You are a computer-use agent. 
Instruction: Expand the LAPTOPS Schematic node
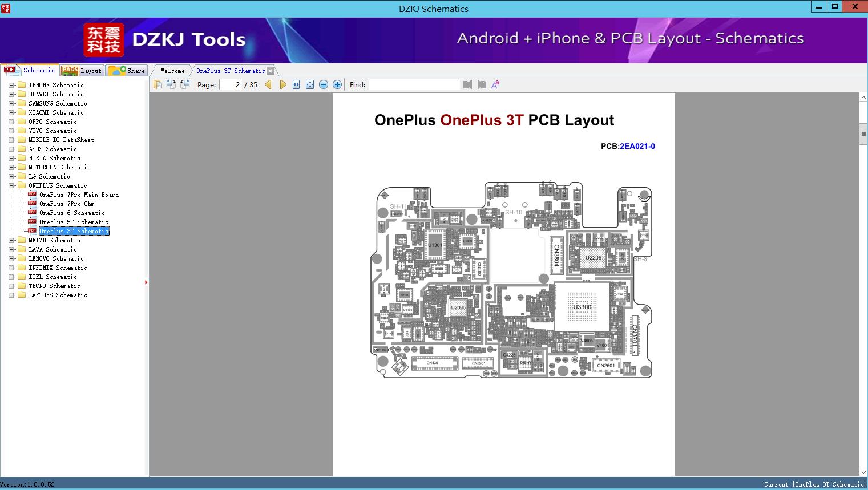coord(11,295)
